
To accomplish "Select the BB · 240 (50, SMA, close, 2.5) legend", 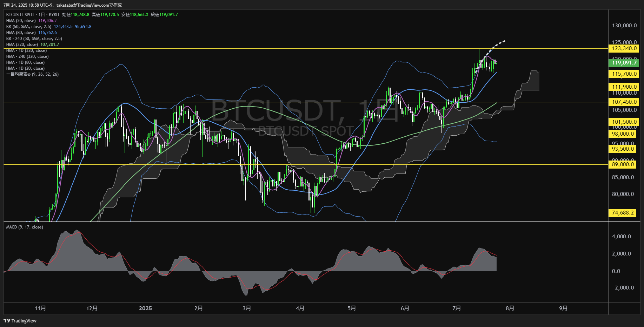I will [x=34, y=39].
